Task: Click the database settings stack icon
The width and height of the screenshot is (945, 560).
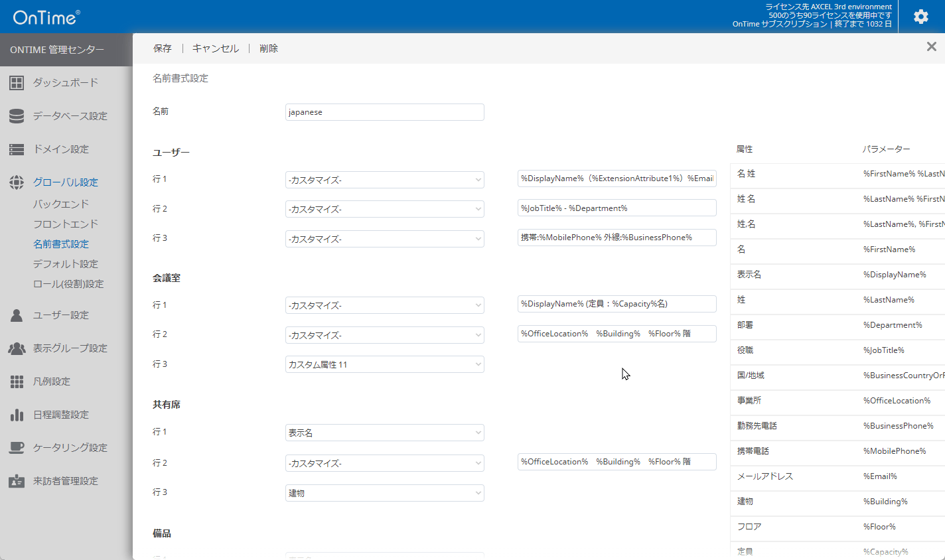Action: pos(17,116)
